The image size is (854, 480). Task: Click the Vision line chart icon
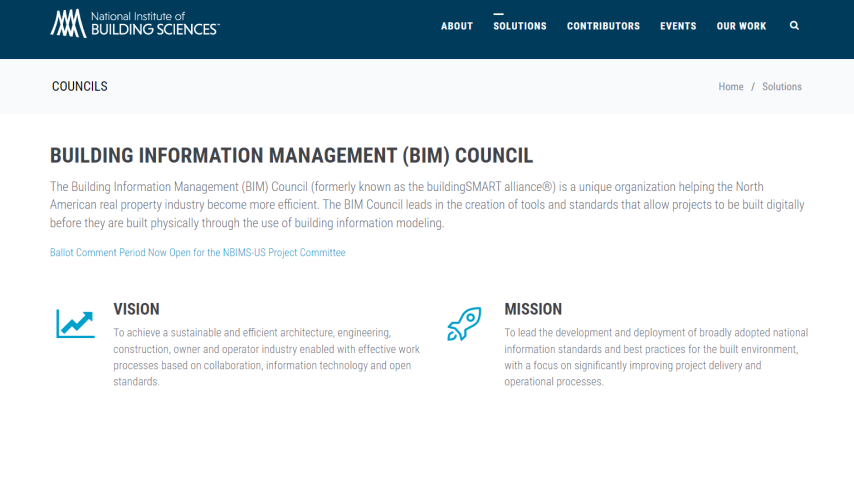click(x=75, y=323)
